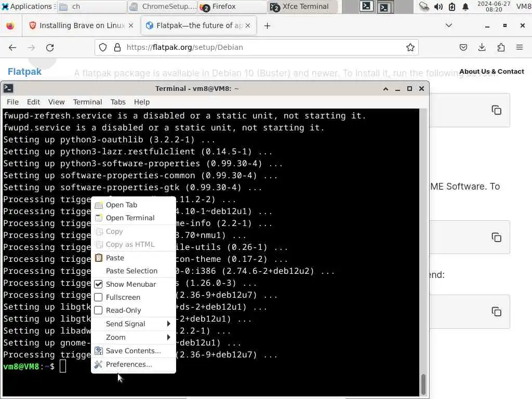This screenshot has height=399, width=532.
Task: Bookmark this page with the star
Action: pyautogui.click(x=410, y=47)
